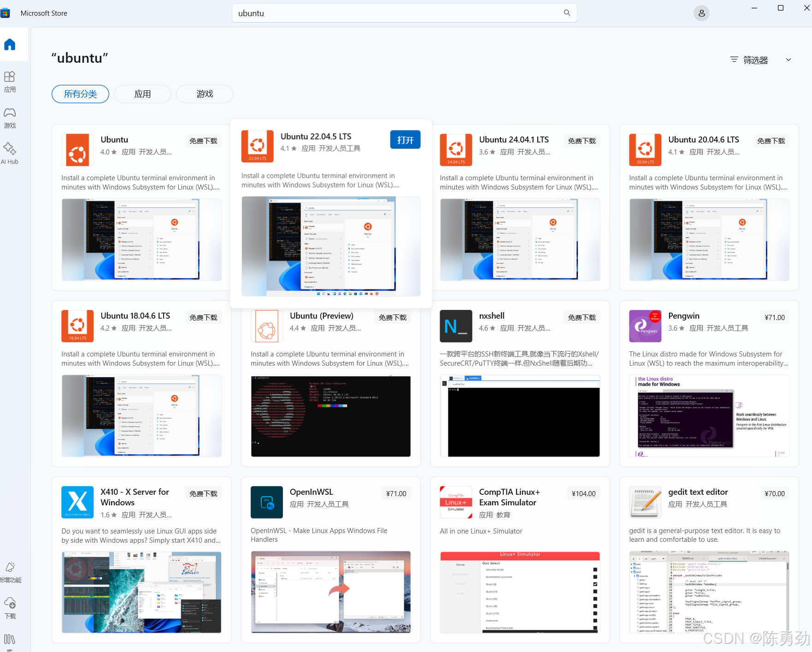Screen dimensions: 812x652
Task: Click the title gedit text editor
Action: 698,492
